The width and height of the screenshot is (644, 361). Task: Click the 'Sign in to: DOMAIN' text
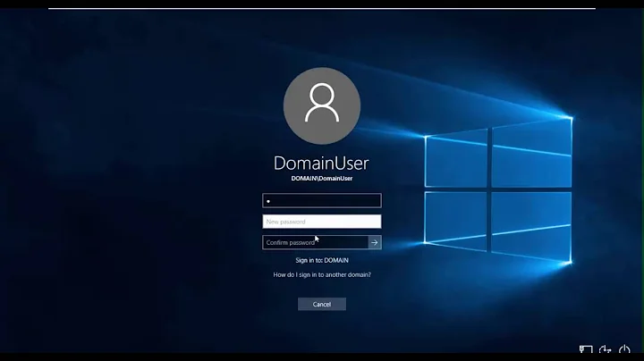tap(322, 261)
